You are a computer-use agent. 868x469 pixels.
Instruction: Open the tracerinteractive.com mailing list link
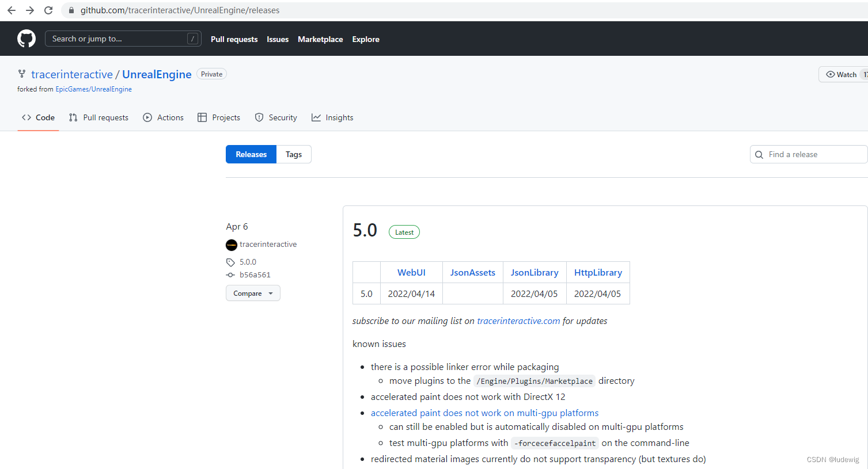click(x=518, y=321)
